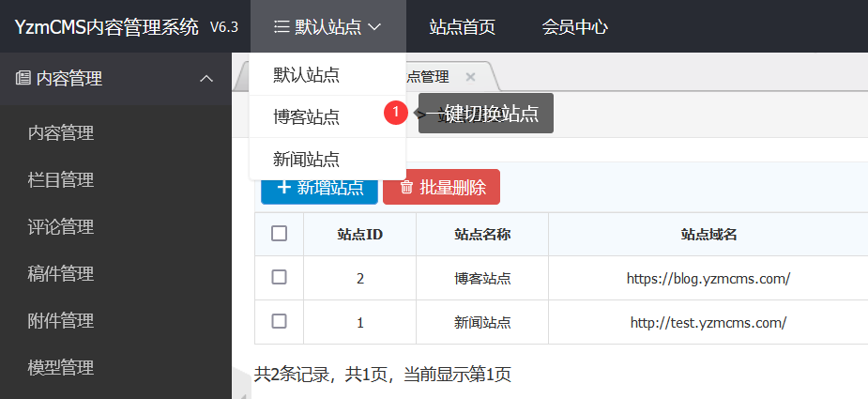
Task: Choose 博客站点 from the site dropdown
Action: pyautogui.click(x=307, y=117)
